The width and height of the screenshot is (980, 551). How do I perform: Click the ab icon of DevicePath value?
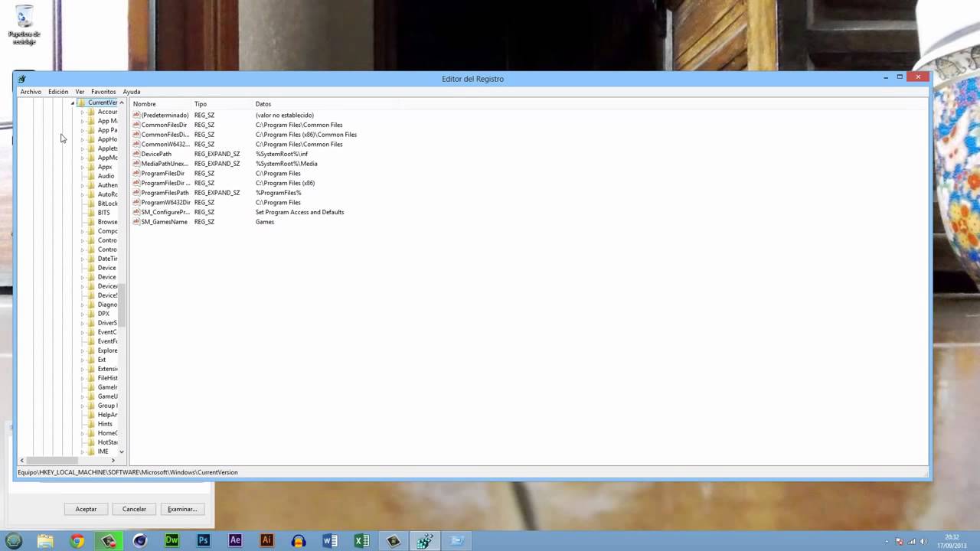pyautogui.click(x=136, y=154)
